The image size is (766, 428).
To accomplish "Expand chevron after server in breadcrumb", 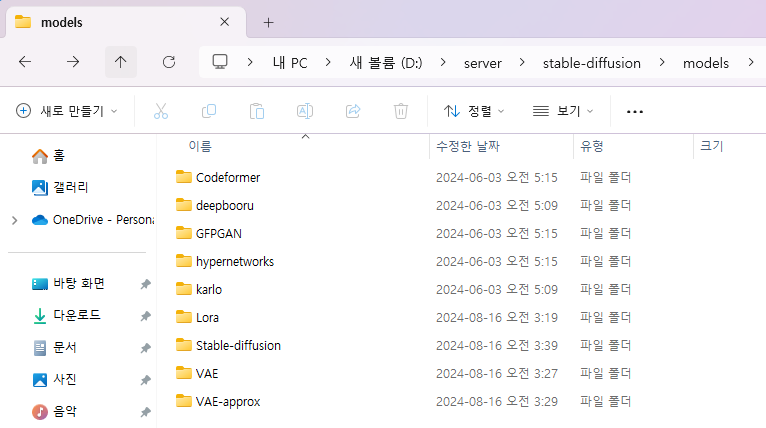I will 522,63.
